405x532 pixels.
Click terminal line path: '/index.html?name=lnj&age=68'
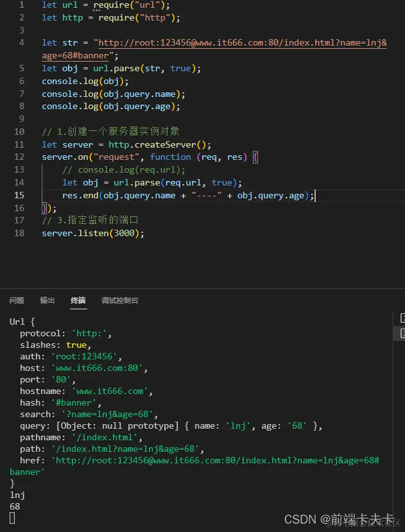[112, 449]
